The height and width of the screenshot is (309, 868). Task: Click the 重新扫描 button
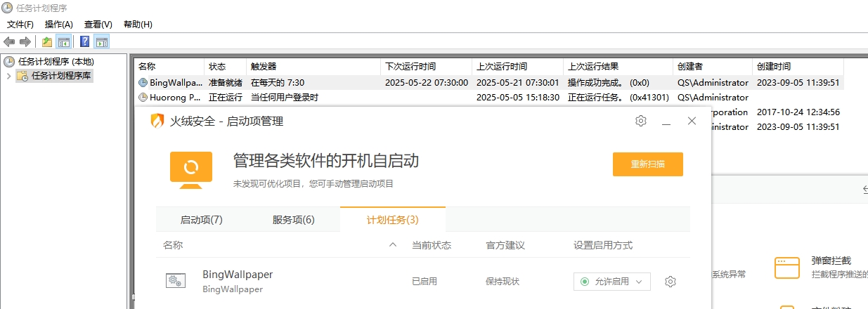pyautogui.click(x=647, y=164)
